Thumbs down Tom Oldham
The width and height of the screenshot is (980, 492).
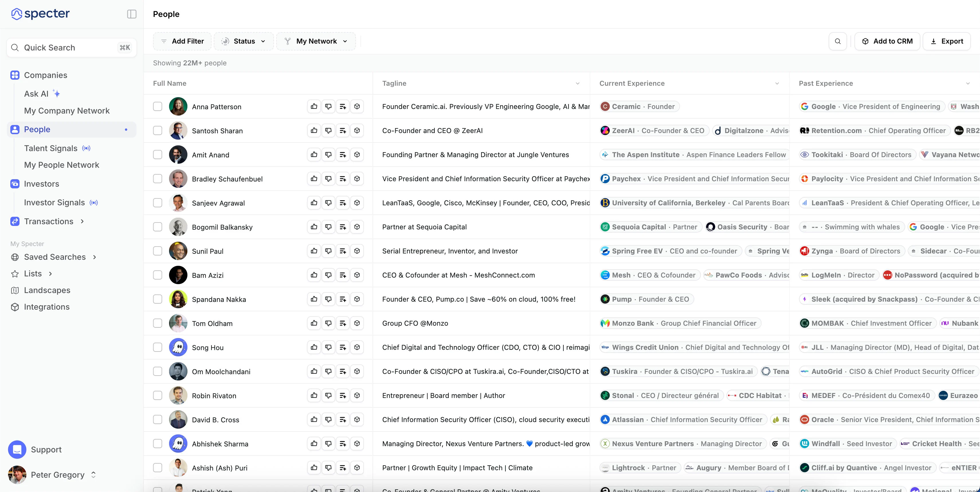(x=328, y=323)
